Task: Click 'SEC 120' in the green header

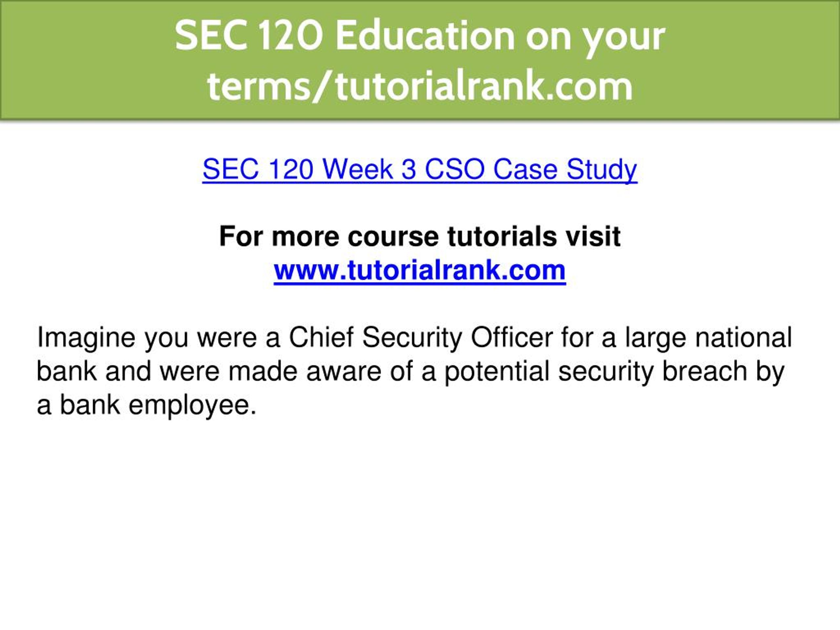Action: pos(249,36)
